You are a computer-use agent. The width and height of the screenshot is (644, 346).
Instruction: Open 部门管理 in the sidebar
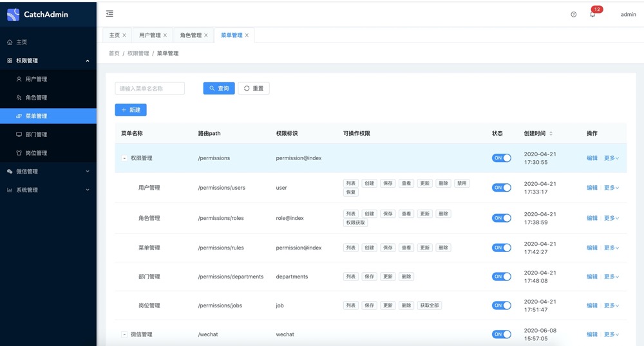48,134
